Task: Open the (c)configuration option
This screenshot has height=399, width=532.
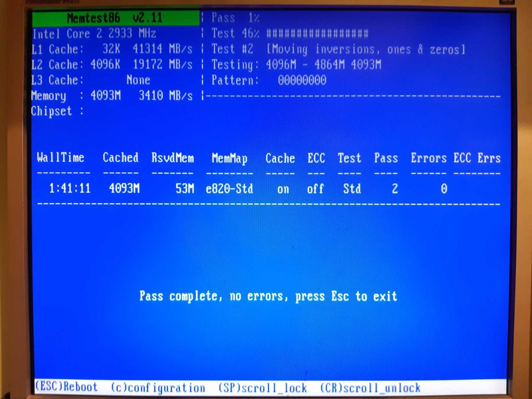Action: pyautogui.click(x=158, y=388)
